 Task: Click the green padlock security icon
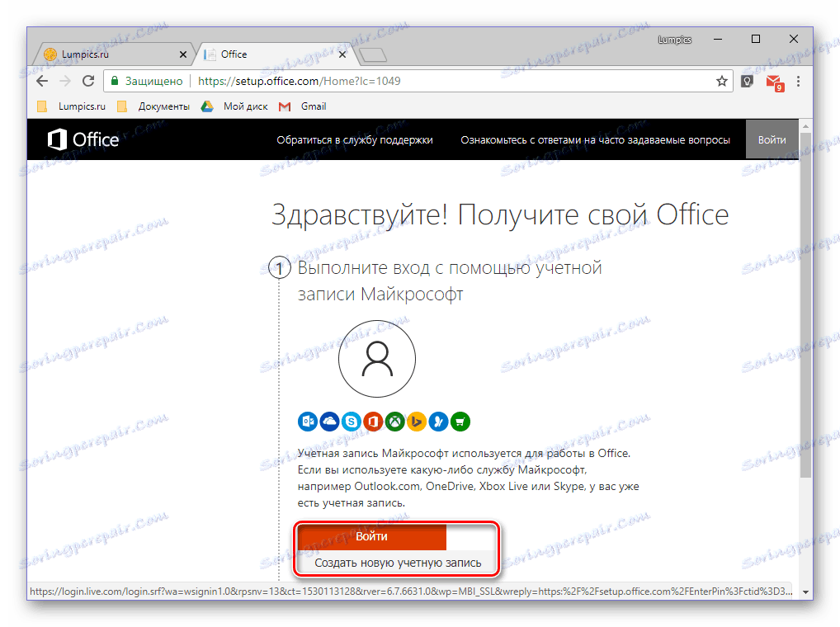(114, 81)
